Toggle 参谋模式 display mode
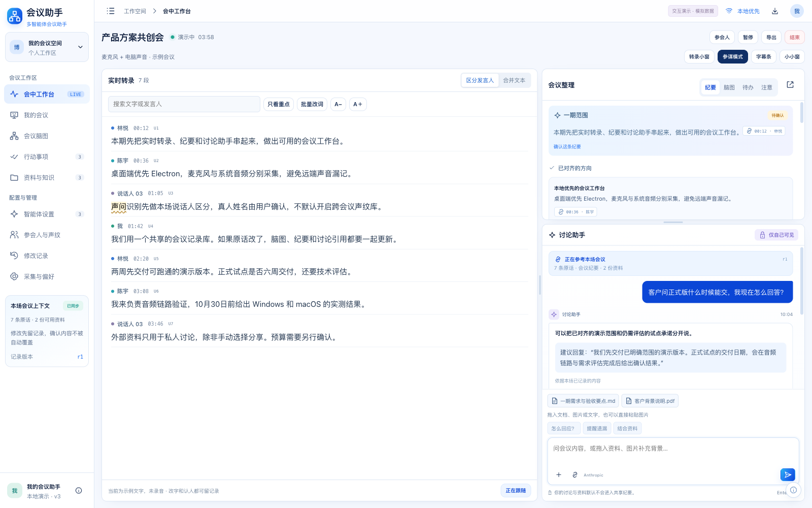Screen dimensions: 812x508 pos(732,57)
